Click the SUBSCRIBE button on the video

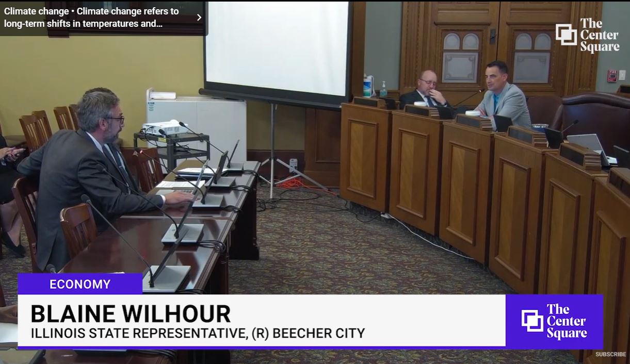pyautogui.click(x=610, y=354)
